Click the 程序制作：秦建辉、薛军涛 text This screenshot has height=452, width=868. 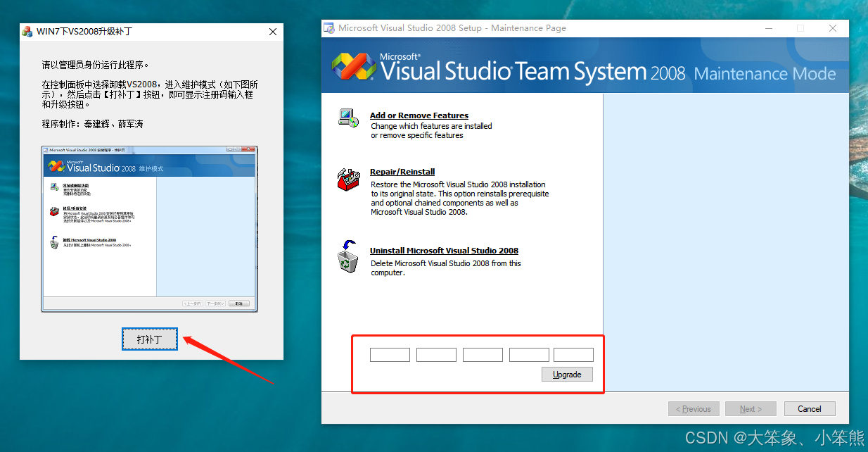(92, 124)
